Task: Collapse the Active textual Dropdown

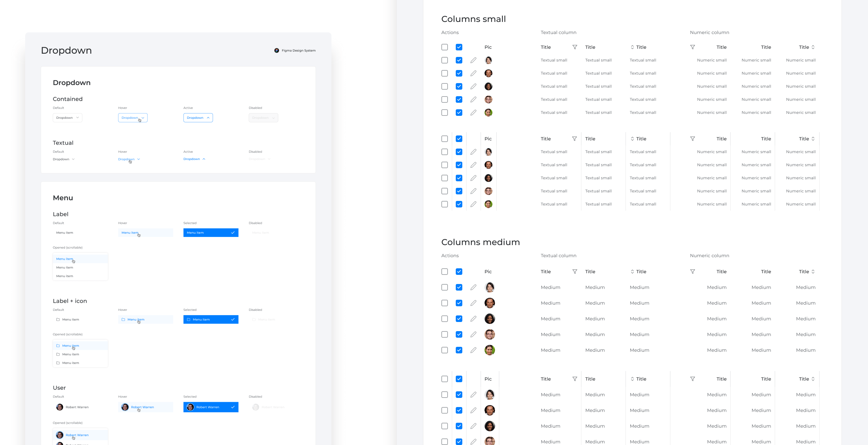Action: 194,159
